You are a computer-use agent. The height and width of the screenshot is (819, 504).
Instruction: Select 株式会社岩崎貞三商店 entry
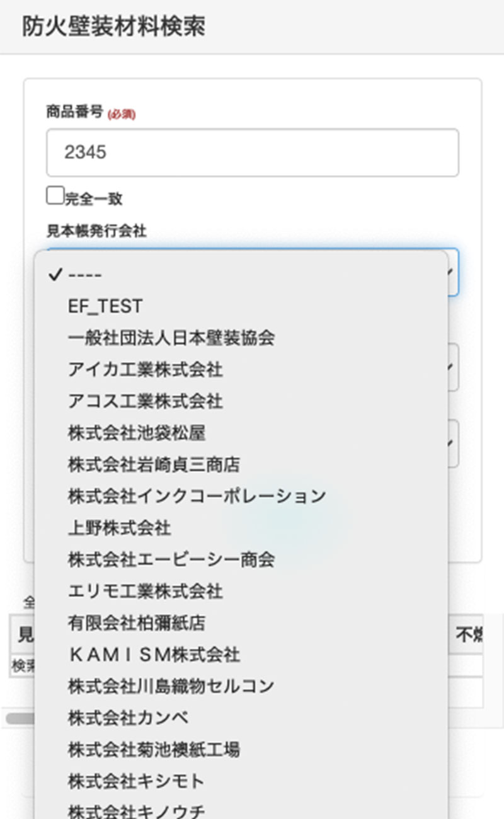click(x=154, y=464)
